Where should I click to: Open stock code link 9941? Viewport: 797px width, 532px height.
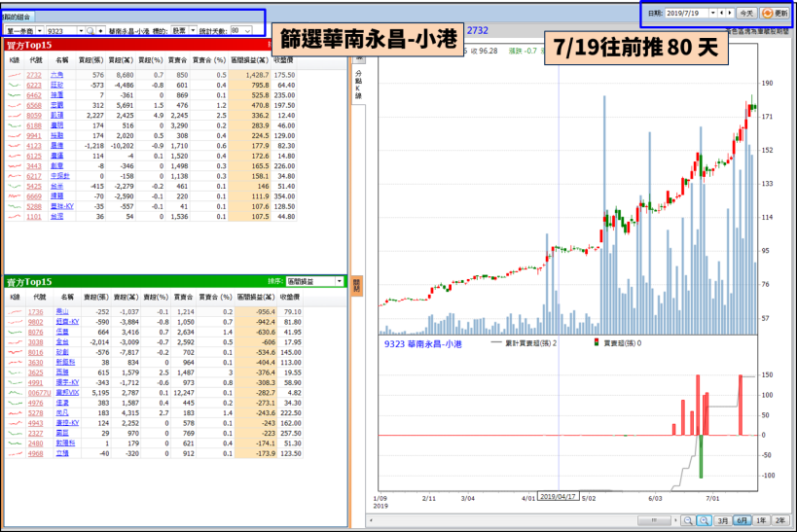[34, 135]
